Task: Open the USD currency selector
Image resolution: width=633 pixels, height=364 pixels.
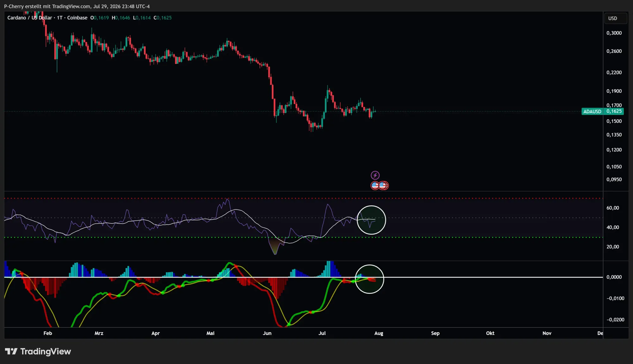Action: 615,18
